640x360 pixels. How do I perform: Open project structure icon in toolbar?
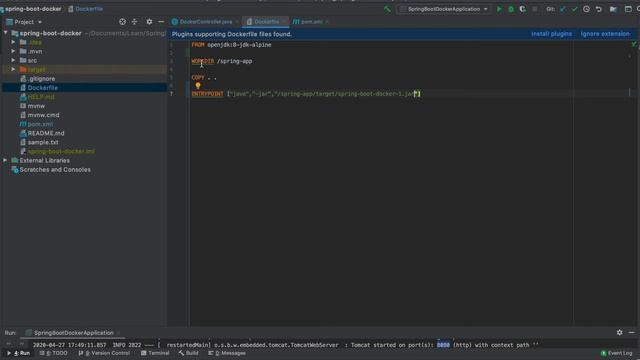click(x=613, y=9)
